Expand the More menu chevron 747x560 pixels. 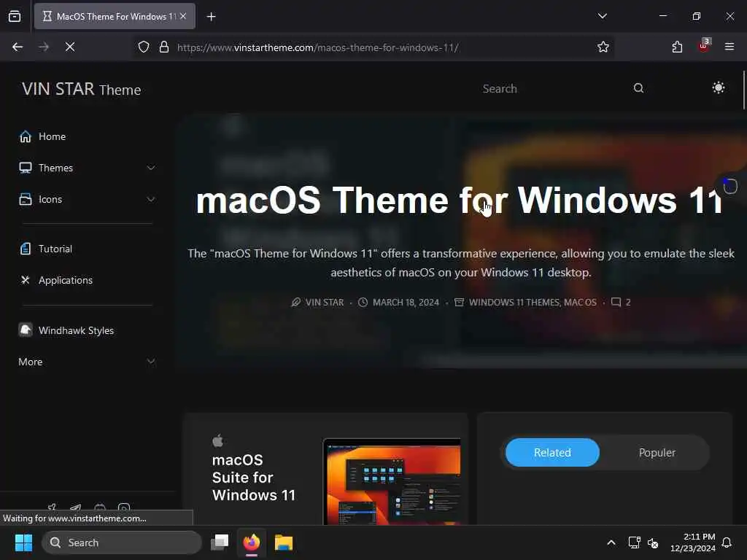[x=150, y=362]
